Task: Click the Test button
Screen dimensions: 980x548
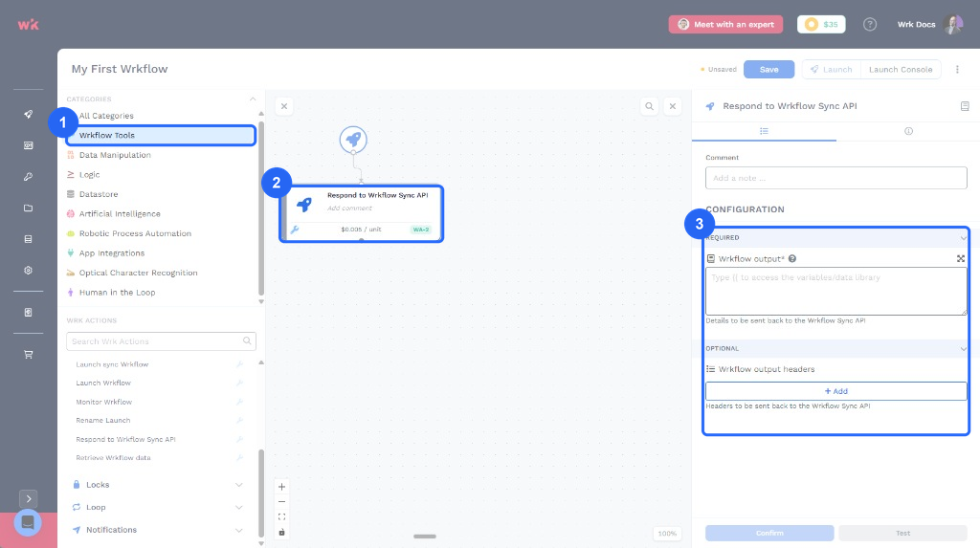Action: click(903, 533)
